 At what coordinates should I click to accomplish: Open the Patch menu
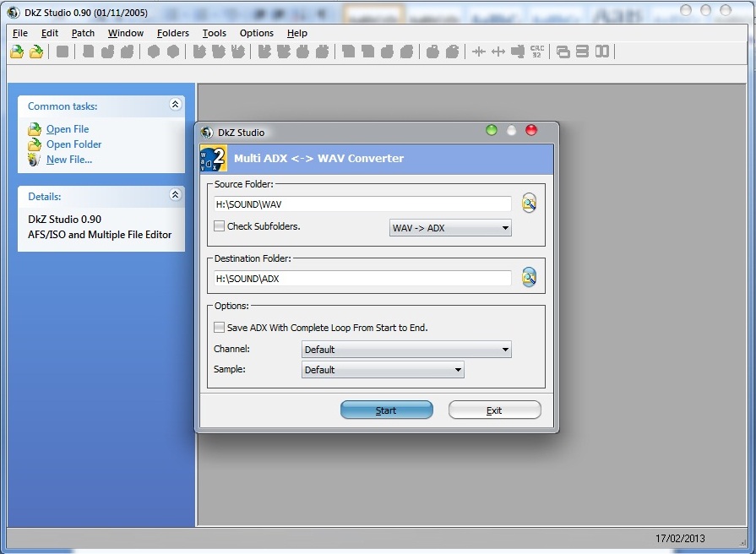83,33
